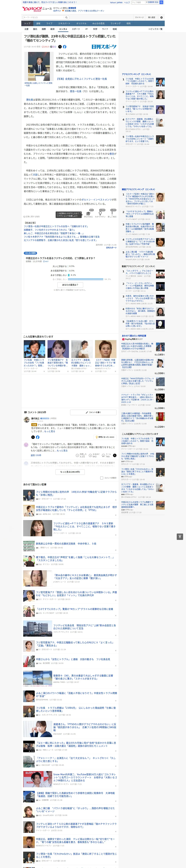The width and height of the screenshot is (186, 868).
Task: Close the reaction tooltip with the x
Action: (x=81, y=213)
